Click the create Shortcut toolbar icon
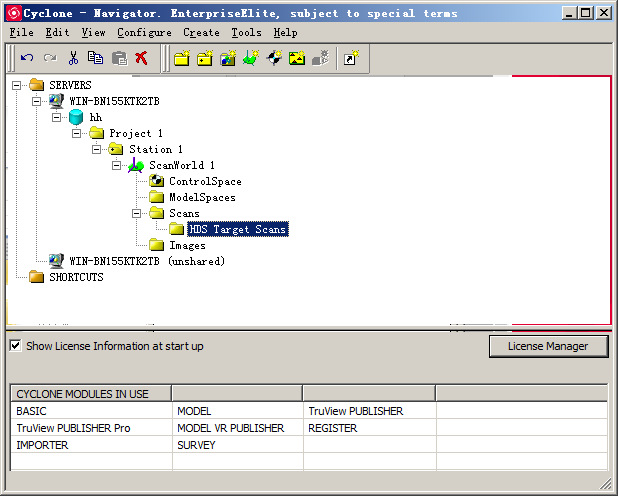The width and height of the screenshot is (618, 496). 351,59
